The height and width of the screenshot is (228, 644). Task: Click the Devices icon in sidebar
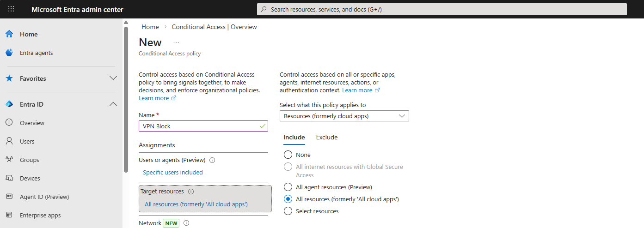click(9, 178)
